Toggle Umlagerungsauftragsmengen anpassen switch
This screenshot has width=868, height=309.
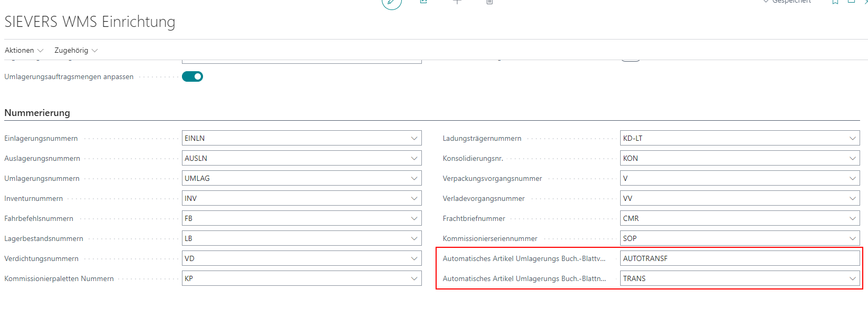tap(192, 77)
